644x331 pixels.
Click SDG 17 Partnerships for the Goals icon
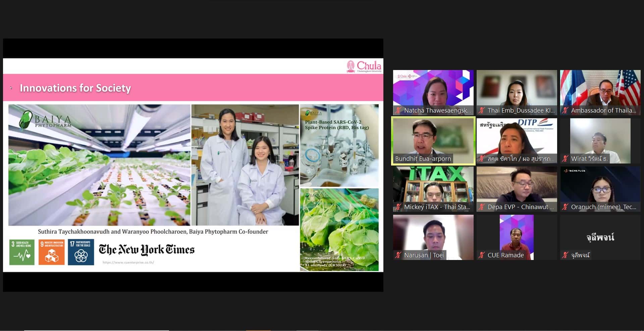click(x=81, y=252)
